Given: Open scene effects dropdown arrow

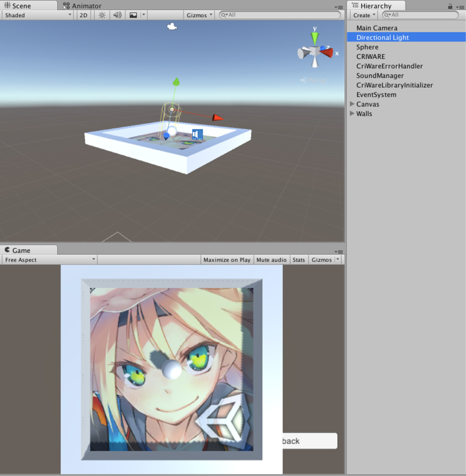Looking at the screenshot, I should coord(144,15).
